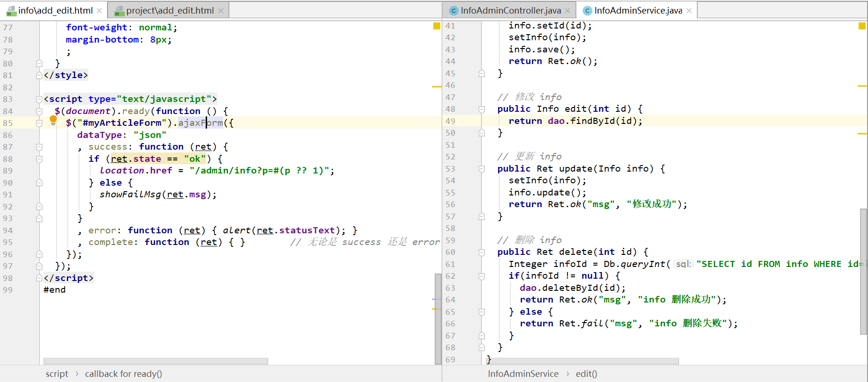This screenshot has width=868, height=382.
Task: Click public Info edit(int id) declaration
Action: pos(570,109)
